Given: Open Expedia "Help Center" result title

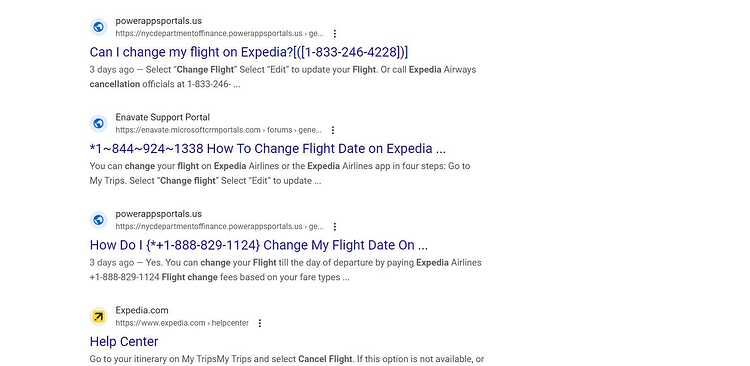Looking at the screenshot, I should (x=123, y=342).
